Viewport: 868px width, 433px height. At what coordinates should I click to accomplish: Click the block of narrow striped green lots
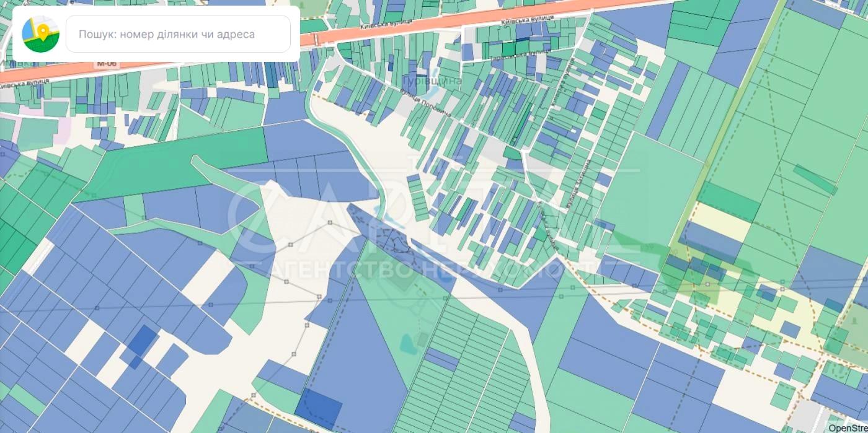coord(462,365)
